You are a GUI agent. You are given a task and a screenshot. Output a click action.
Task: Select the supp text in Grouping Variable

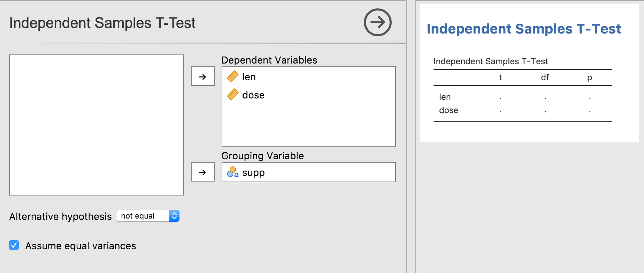point(253,172)
